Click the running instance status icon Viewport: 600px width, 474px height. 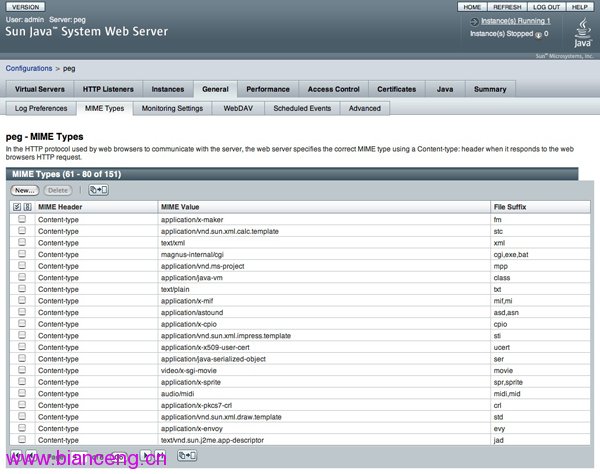pos(474,21)
